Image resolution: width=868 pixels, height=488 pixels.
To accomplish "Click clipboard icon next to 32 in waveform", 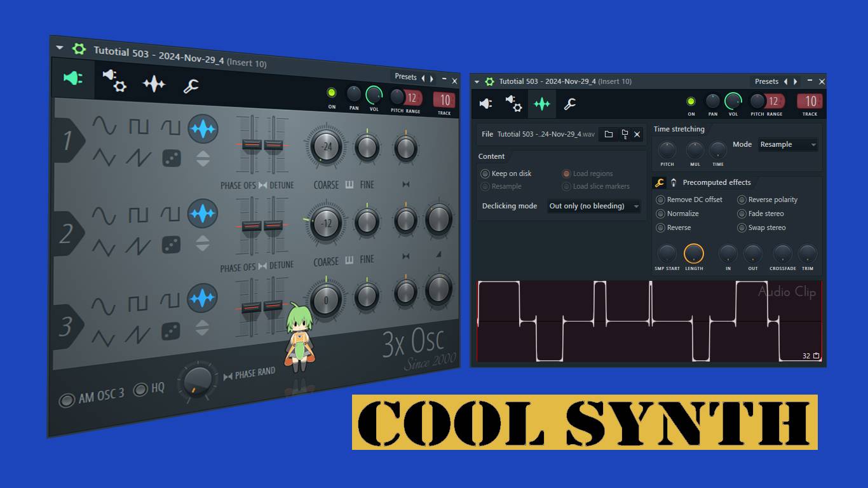I will click(x=817, y=356).
